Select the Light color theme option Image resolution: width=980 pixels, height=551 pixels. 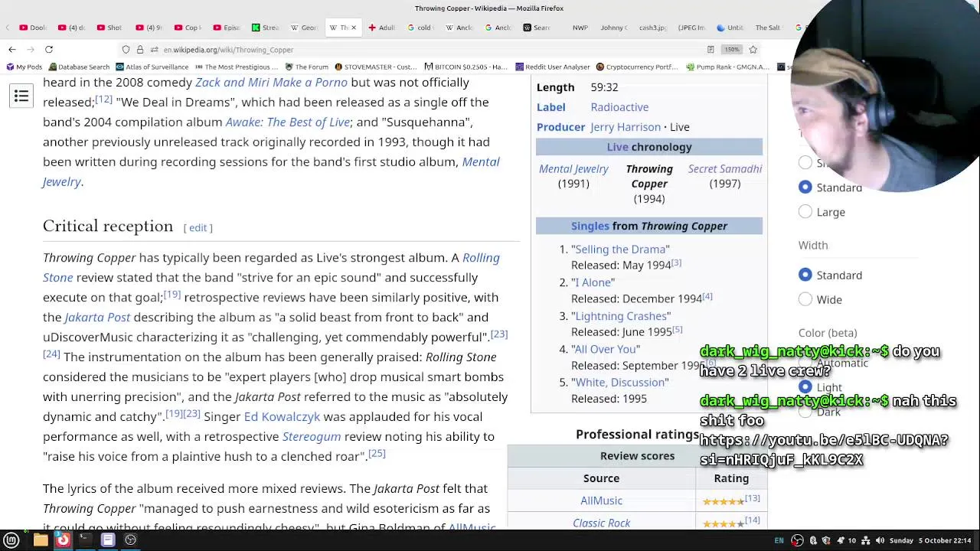tap(805, 387)
